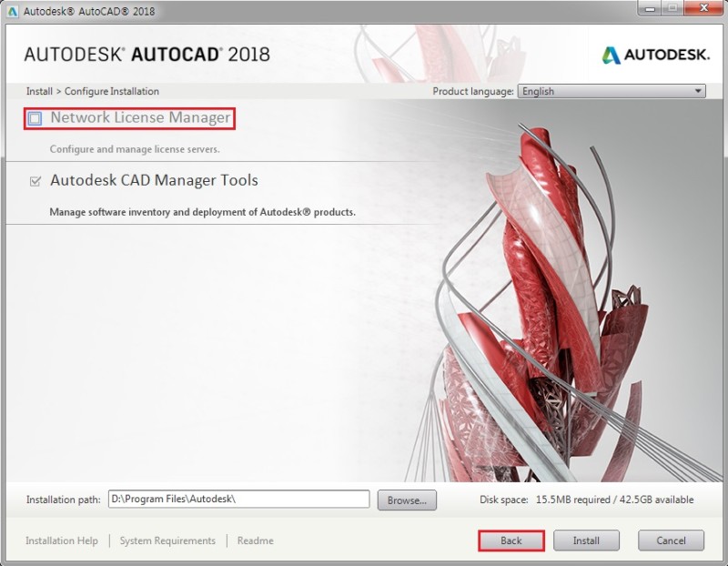Click the Install button
The image size is (728, 566).
coord(586,541)
